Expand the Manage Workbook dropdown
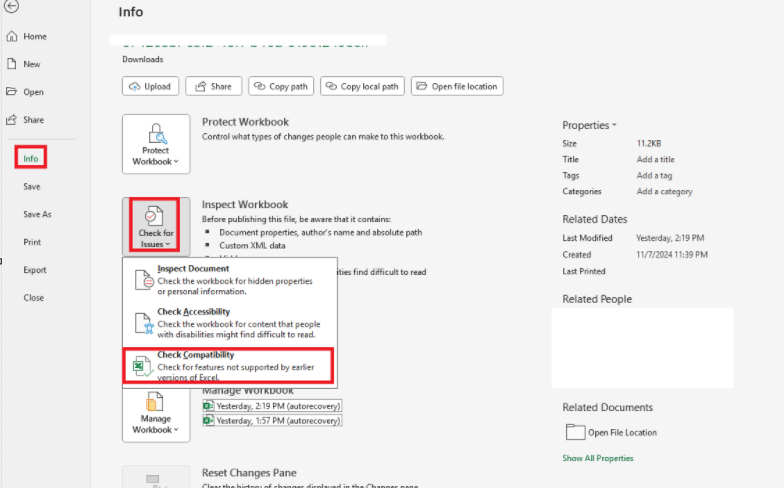 (156, 414)
